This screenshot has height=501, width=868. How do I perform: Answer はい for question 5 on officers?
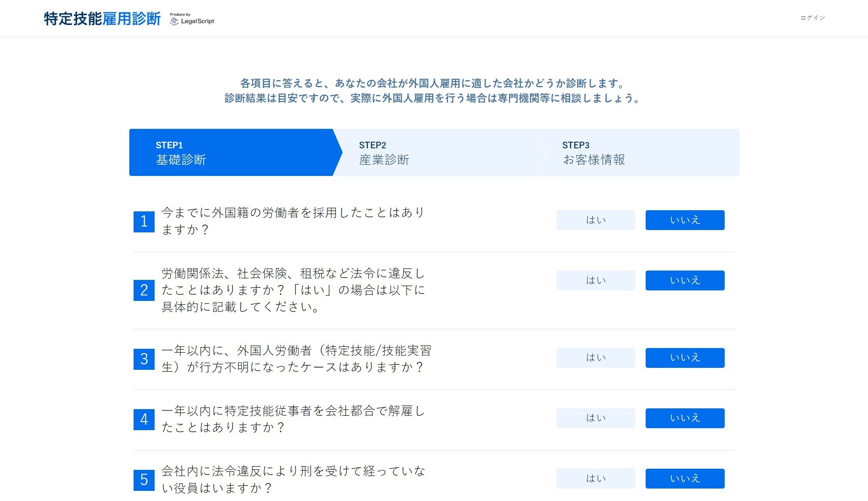click(595, 478)
